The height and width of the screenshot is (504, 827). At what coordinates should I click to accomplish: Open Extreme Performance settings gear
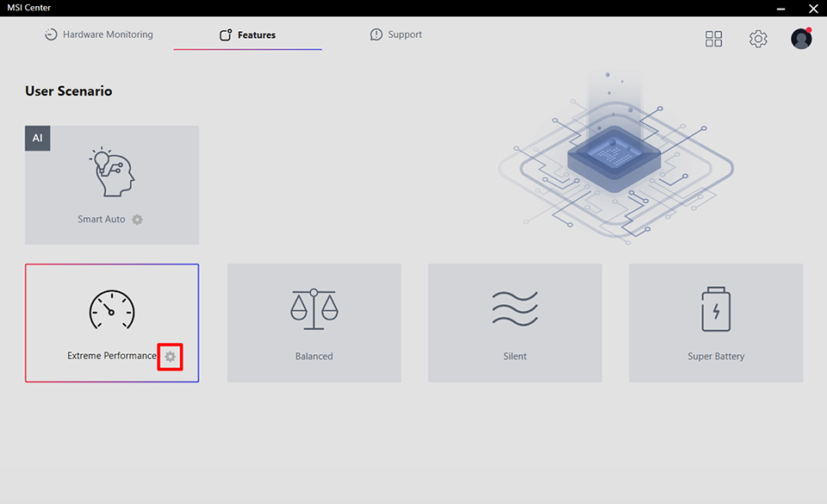click(x=170, y=357)
